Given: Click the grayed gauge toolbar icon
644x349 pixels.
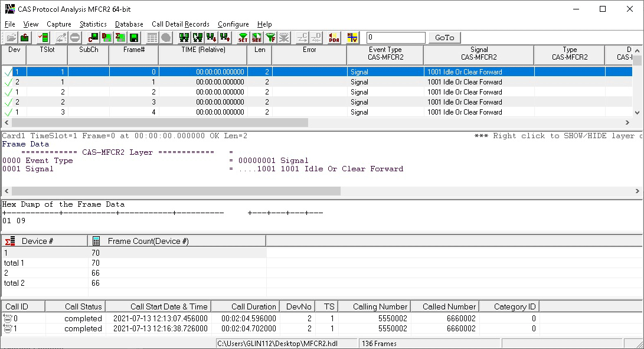Looking at the screenshot, I should (x=61, y=38).
